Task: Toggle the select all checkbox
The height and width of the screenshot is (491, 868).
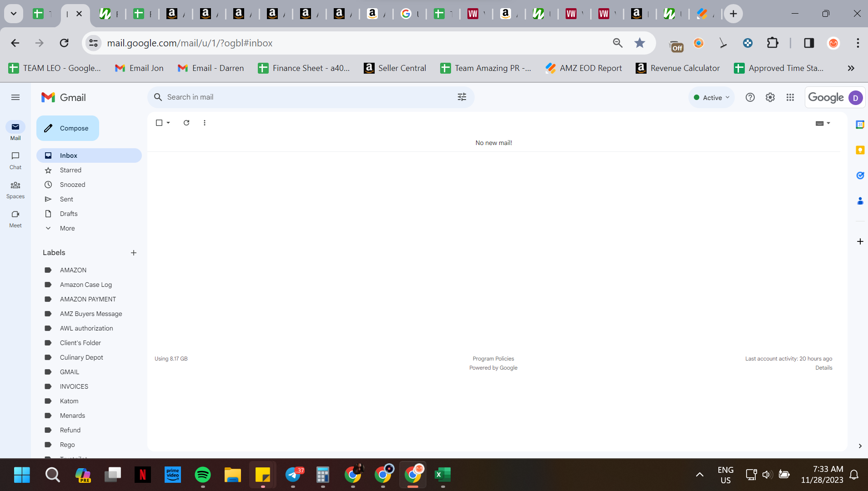Action: point(159,123)
